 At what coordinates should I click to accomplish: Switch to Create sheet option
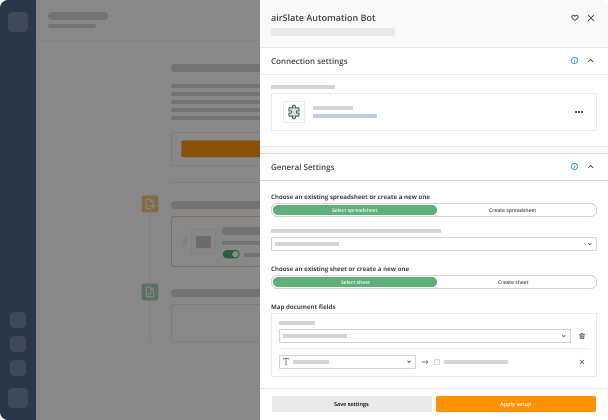513,282
